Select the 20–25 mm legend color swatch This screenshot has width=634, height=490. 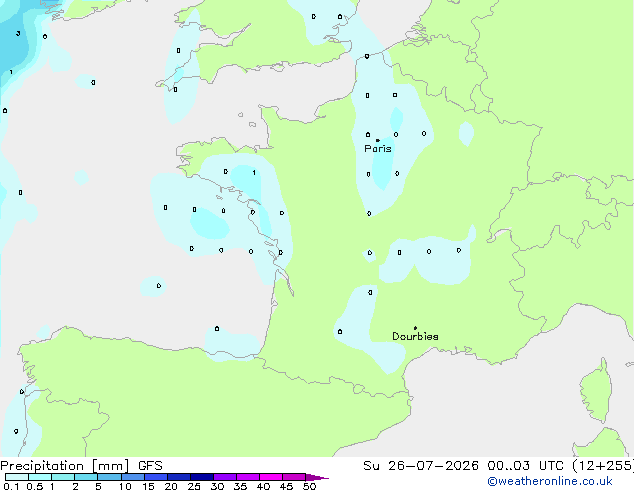[179, 477]
